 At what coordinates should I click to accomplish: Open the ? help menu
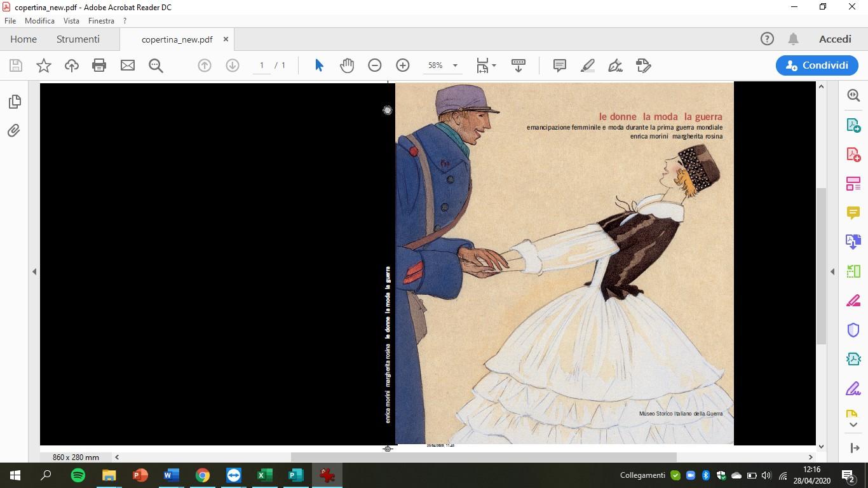click(125, 21)
